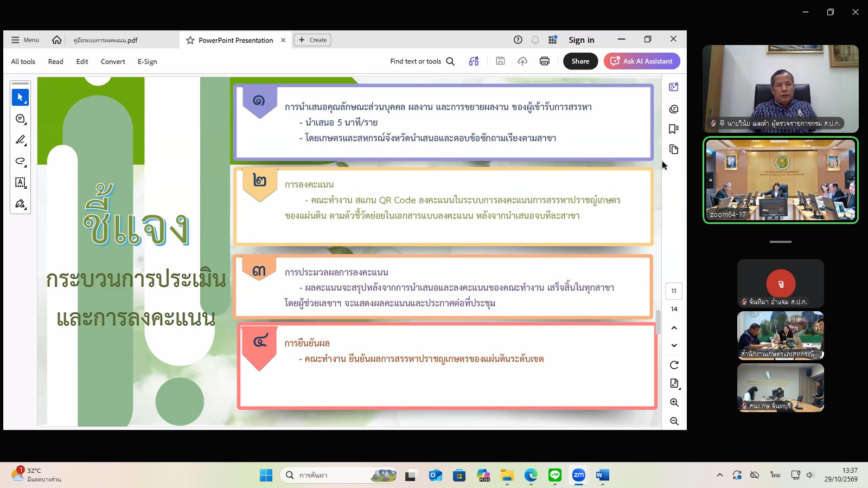The image size is (868, 488).
Task: Click the current page number box 11
Action: point(674,291)
